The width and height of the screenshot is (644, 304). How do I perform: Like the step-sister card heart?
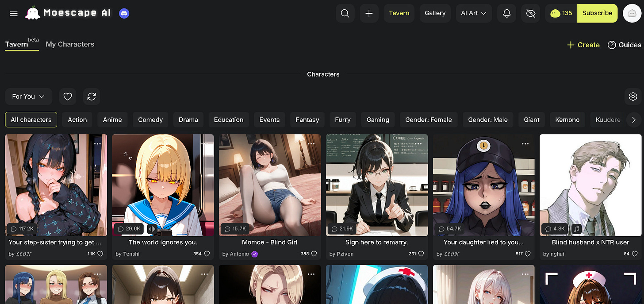[100, 254]
